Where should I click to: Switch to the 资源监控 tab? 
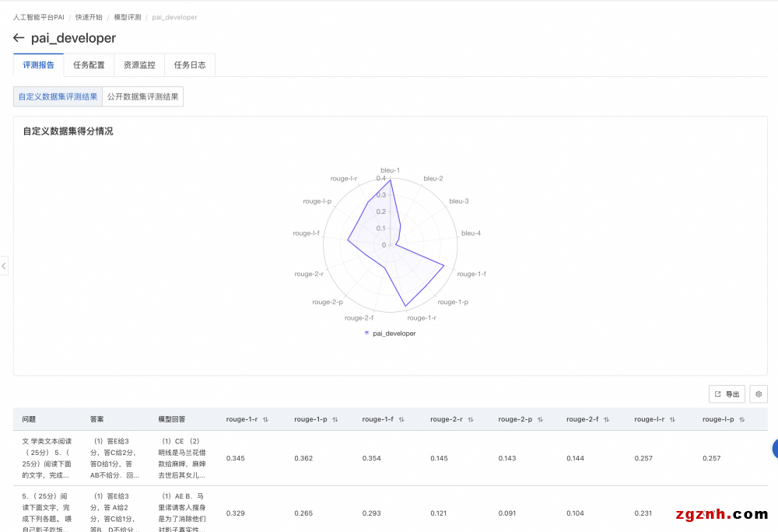coord(139,65)
